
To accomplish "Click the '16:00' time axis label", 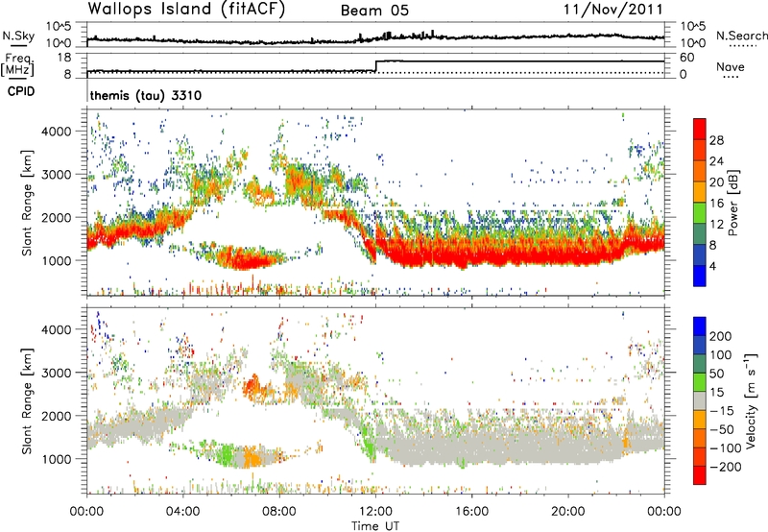I will coord(471,512).
